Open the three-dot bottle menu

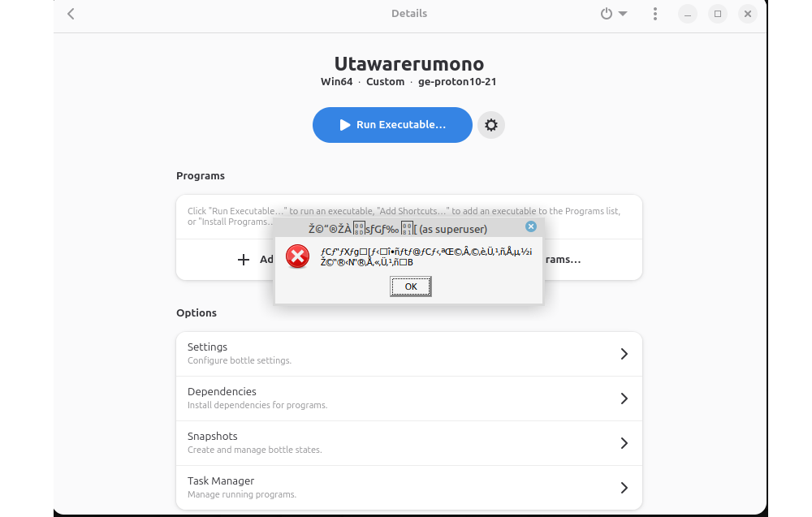pyautogui.click(x=655, y=14)
